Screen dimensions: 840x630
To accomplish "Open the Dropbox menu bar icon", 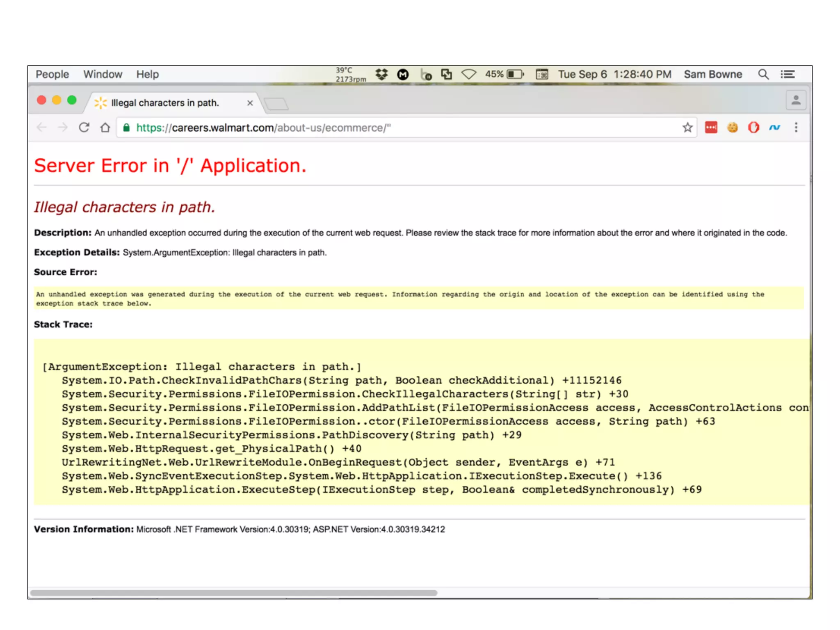I will tap(381, 74).
